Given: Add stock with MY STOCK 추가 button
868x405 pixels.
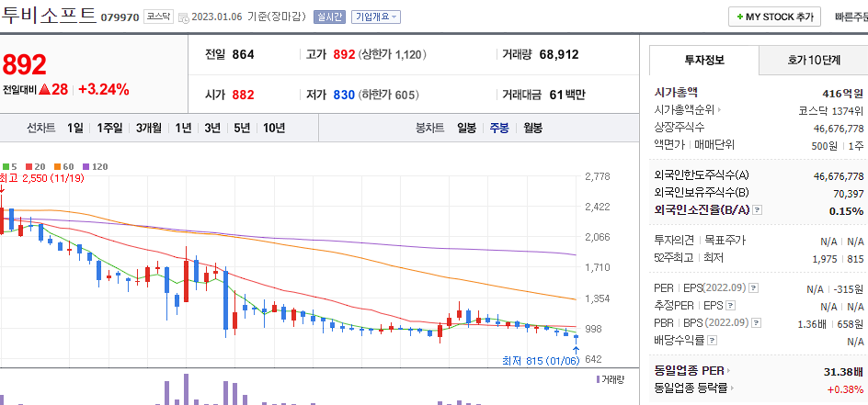Looking at the screenshot, I should pyautogui.click(x=774, y=17).
